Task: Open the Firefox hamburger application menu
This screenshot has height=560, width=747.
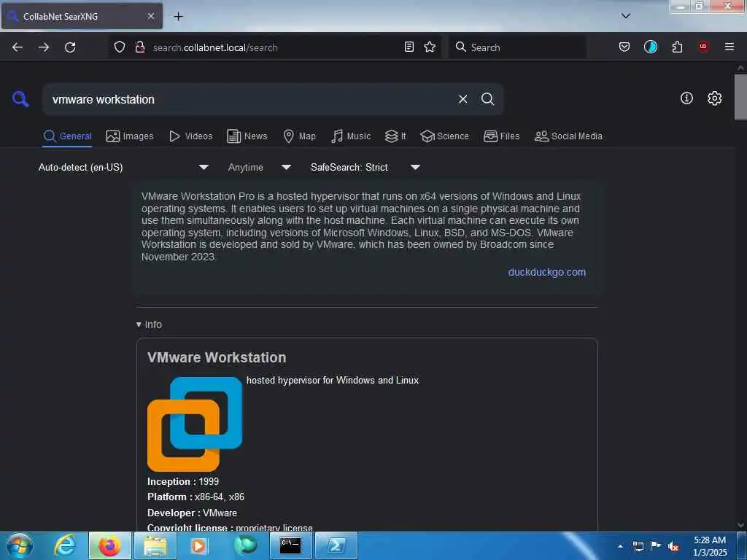Action: click(729, 47)
